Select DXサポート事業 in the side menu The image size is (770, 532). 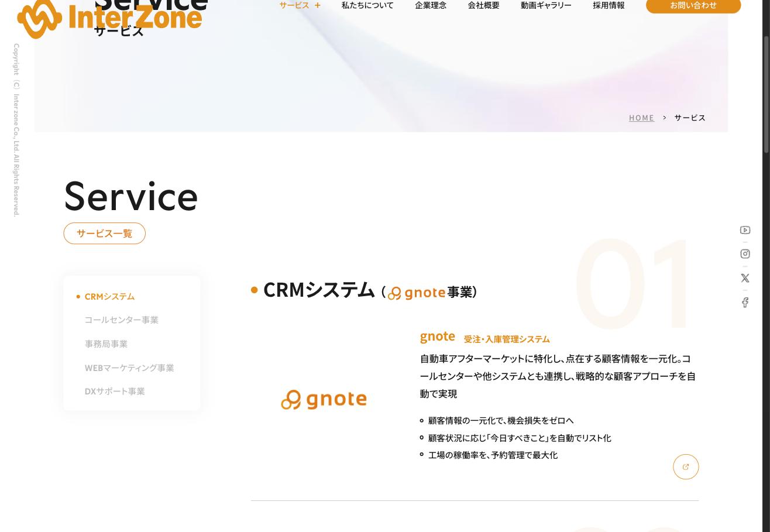pos(115,392)
